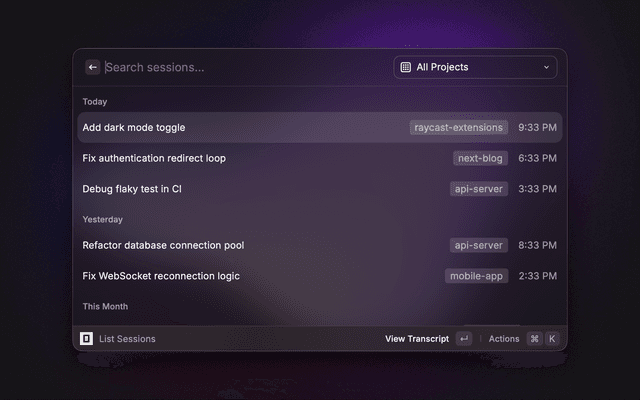Open the All Projects filter

[x=475, y=67]
